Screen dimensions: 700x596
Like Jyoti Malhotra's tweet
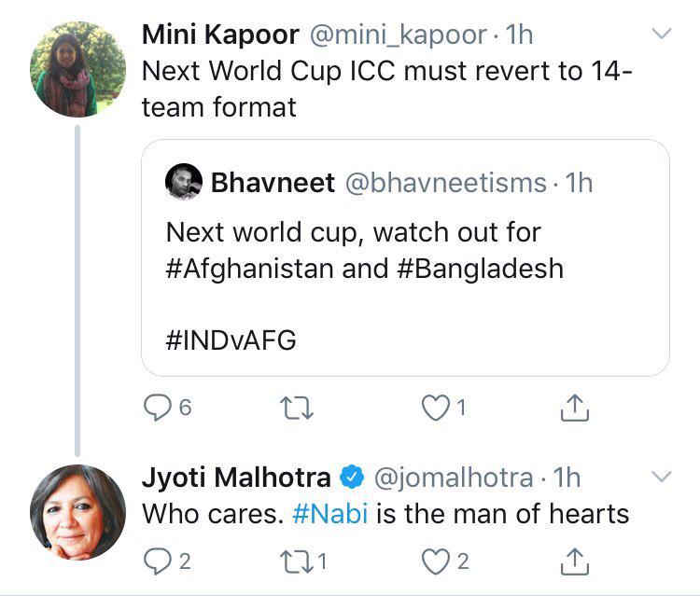(x=434, y=561)
